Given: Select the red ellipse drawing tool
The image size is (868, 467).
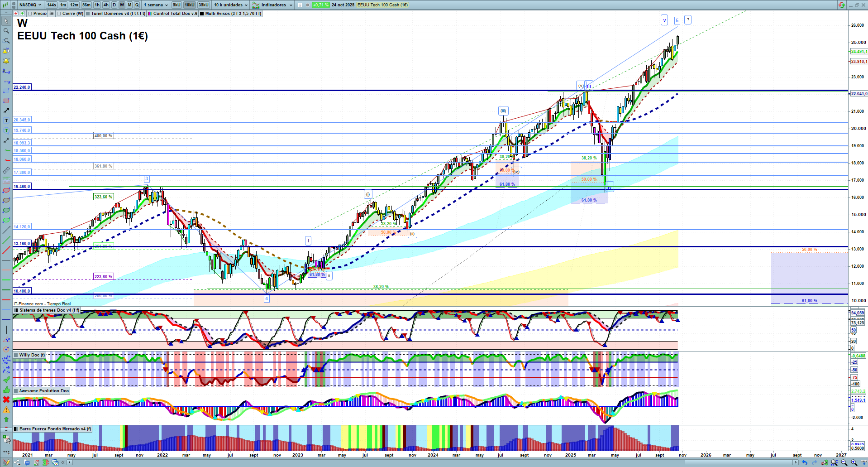Looking at the screenshot, I should coord(6,190).
